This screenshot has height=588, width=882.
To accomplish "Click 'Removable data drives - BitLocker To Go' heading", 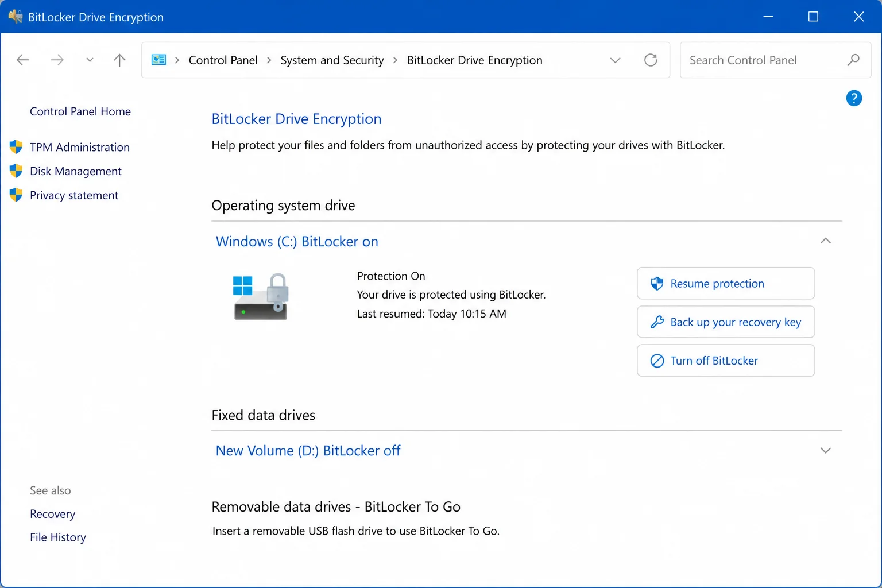I will [x=336, y=507].
